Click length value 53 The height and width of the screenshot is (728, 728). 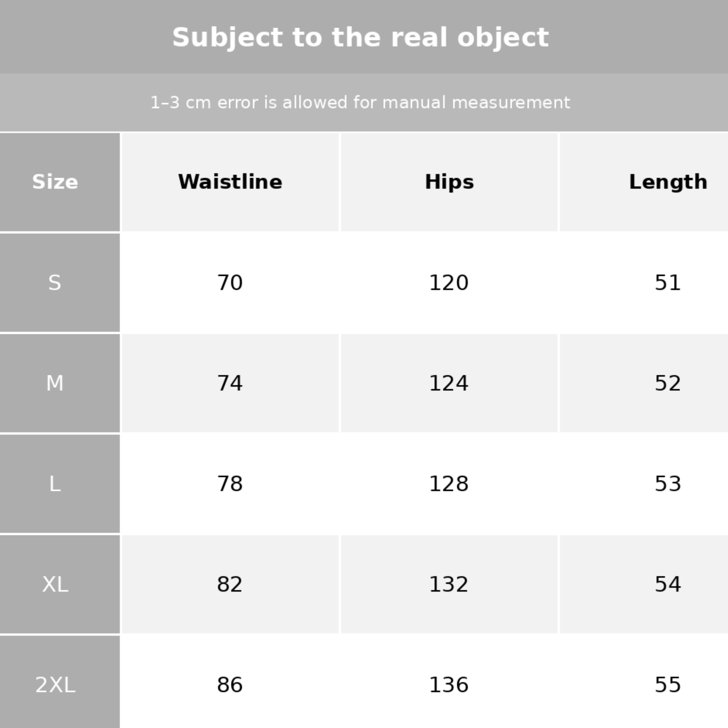pyautogui.click(x=668, y=483)
